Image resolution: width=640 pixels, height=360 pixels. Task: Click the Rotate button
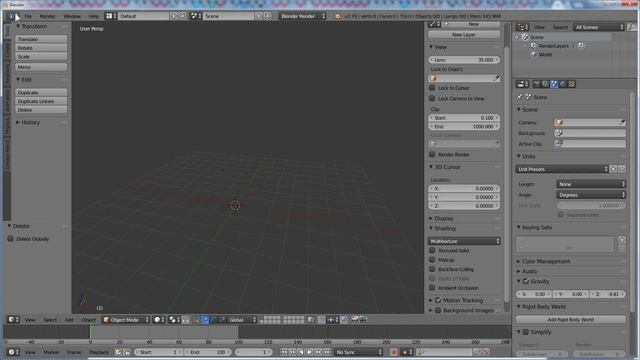[x=41, y=48]
